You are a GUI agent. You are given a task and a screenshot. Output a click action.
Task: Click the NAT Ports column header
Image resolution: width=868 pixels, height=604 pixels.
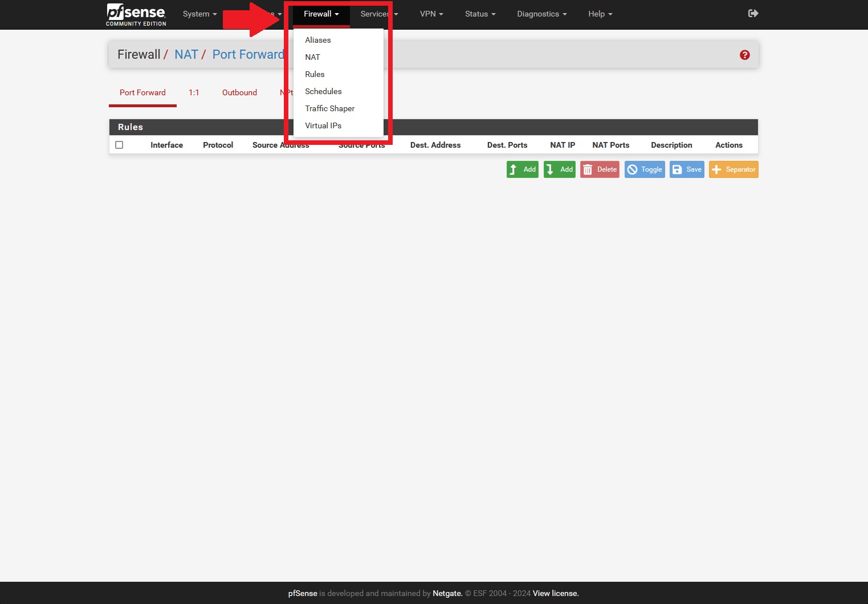point(611,145)
